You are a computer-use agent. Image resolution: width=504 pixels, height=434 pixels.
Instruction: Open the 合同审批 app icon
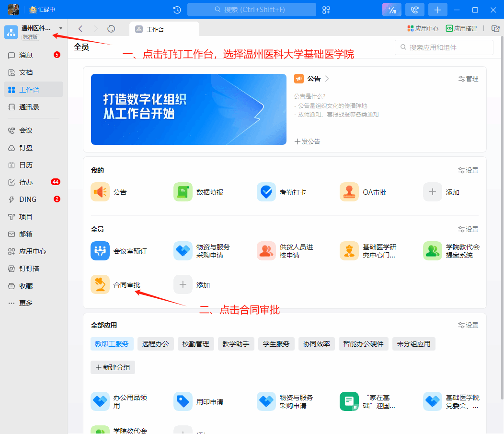(x=100, y=284)
